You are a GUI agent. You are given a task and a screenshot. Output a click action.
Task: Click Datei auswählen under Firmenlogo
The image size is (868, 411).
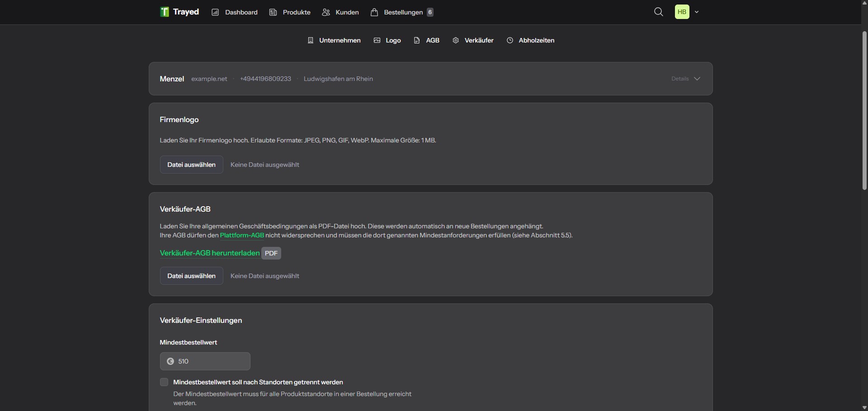(x=191, y=164)
